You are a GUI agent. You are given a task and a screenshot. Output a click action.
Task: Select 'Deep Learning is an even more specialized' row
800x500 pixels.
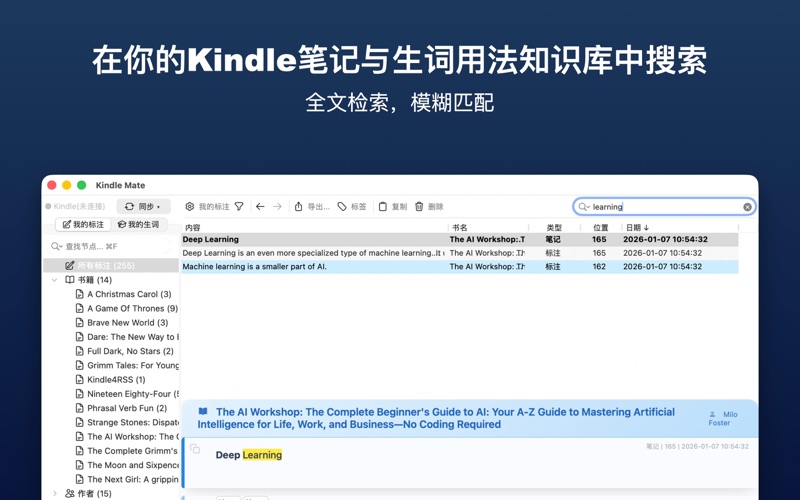[460, 253]
